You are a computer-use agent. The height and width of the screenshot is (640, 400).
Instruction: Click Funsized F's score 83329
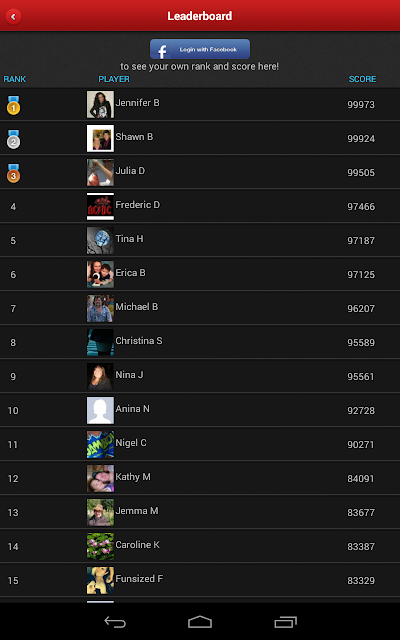pyautogui.click(x=361, y=580)
